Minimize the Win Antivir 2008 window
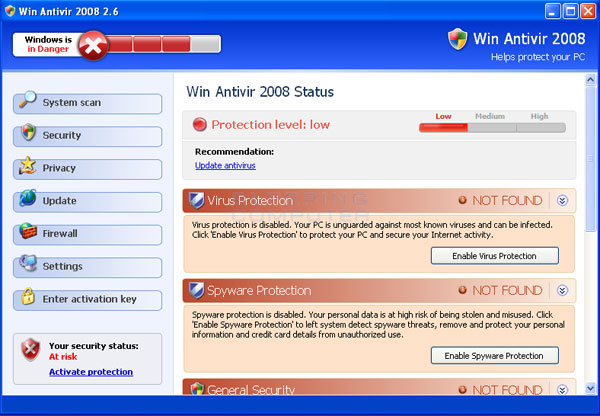Viewport: 600px width, 416px height. tap(552, 11)
